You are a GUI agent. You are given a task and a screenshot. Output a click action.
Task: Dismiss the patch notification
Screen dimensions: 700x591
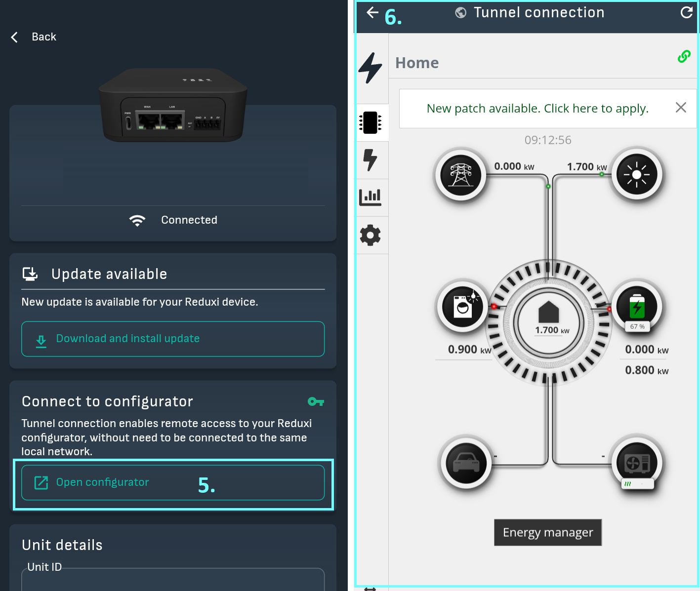pyautogui.click(x=681, y=108)
